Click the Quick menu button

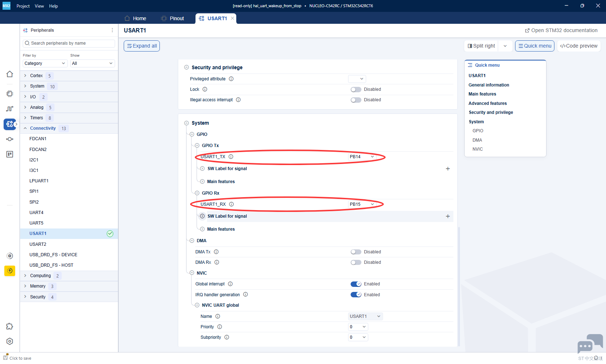pyautogui.click(x=535, y=46)
